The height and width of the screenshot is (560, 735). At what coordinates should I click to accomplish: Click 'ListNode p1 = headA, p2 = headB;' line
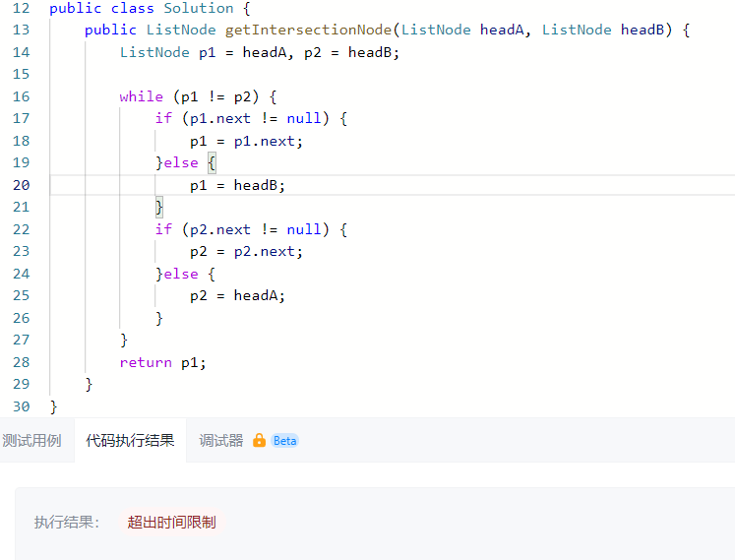[x=259, y=52]
